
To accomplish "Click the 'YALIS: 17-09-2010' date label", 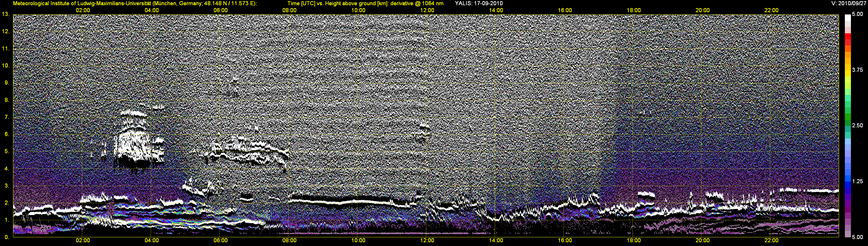I will pyautogui.click(x=479, y=3).
